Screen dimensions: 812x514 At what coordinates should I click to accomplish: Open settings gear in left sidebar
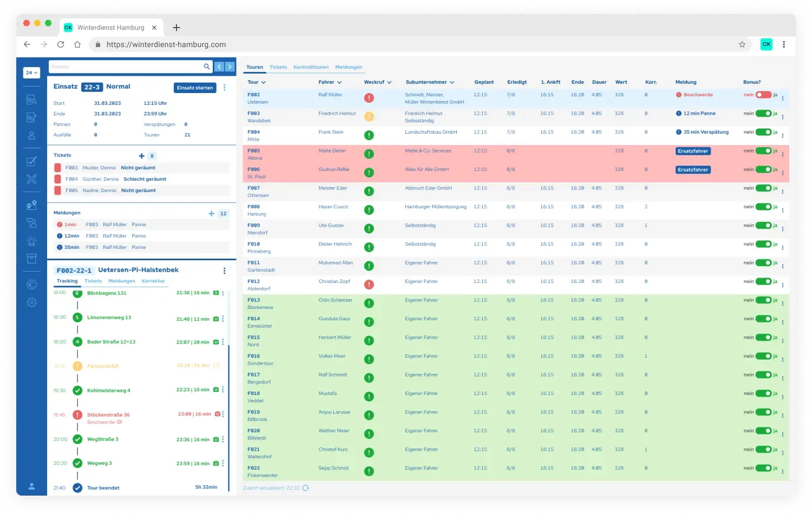pos(32,303)
